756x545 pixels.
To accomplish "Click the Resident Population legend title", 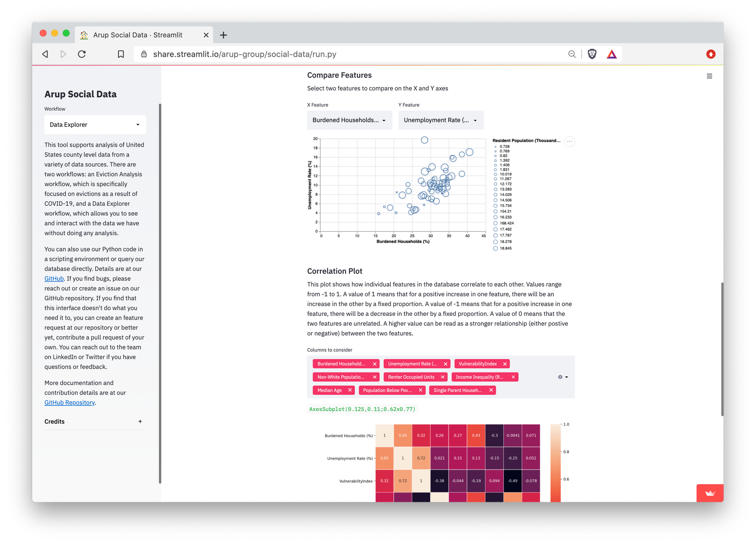I will tap(526, 141).
